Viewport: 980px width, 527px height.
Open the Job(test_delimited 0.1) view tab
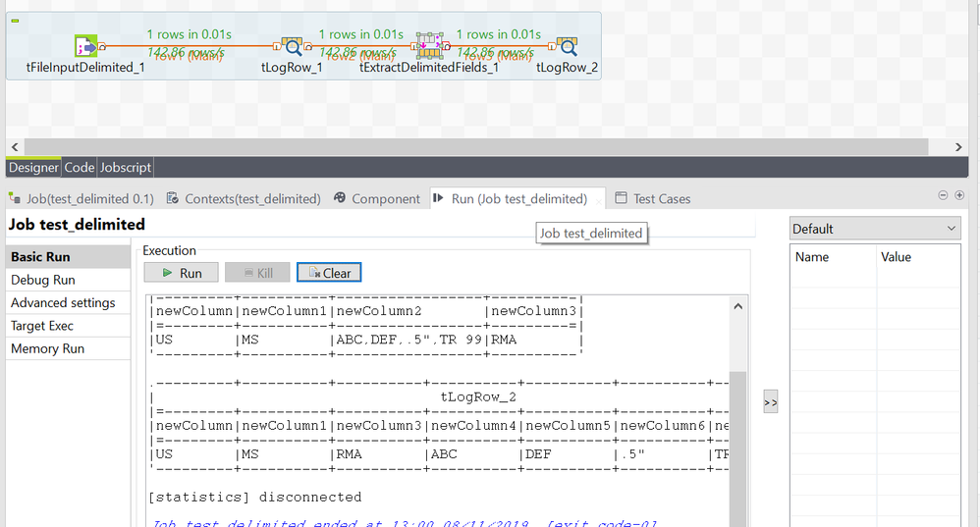[x=82, y=198]
